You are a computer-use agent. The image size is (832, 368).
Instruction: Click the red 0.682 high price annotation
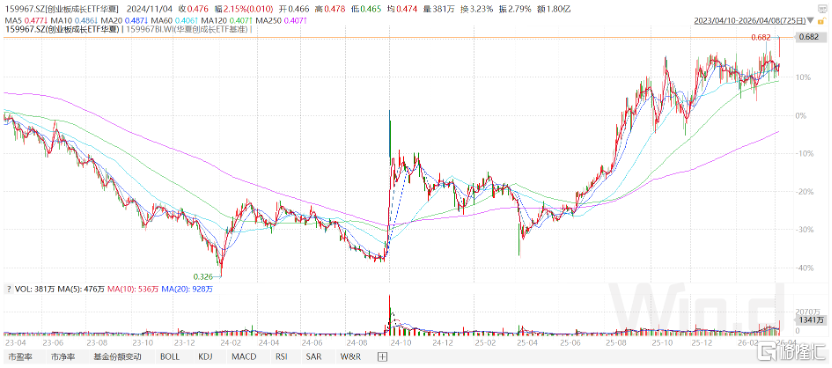click(761, 38)
